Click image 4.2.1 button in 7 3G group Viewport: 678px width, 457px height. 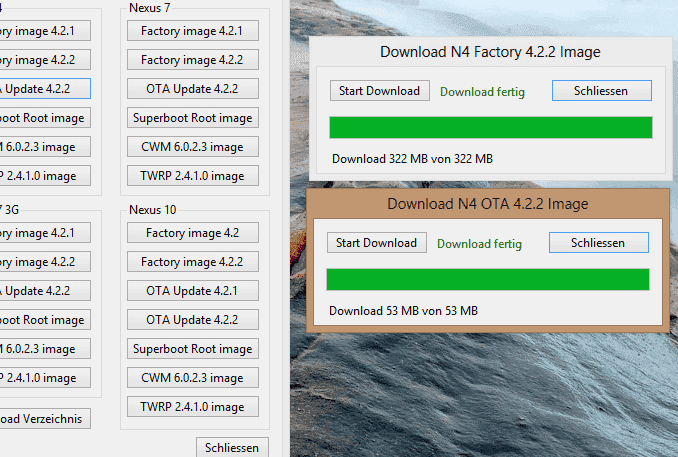point(45,233)
